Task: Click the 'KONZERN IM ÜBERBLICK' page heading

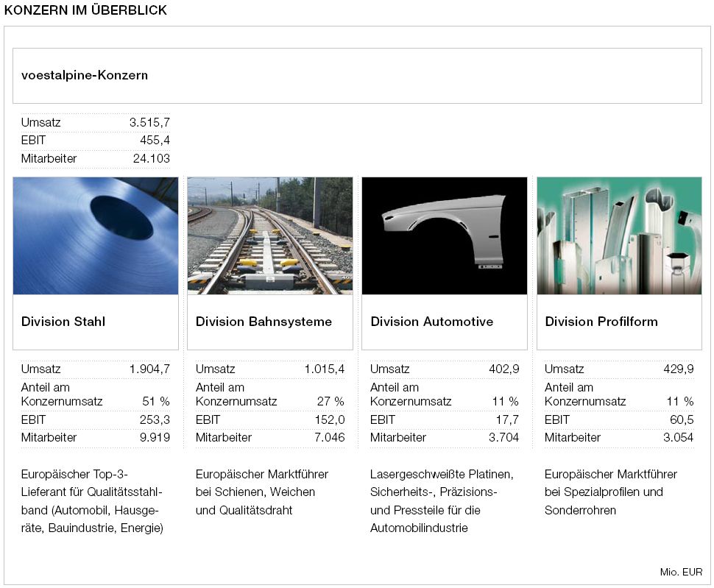Action: click(x=85, y=10)
